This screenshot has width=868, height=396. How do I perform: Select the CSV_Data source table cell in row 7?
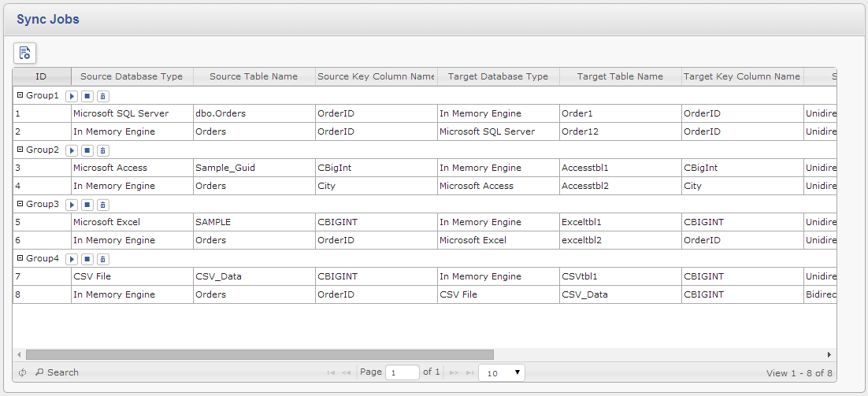pyautogui.click(x=254, y=276)
